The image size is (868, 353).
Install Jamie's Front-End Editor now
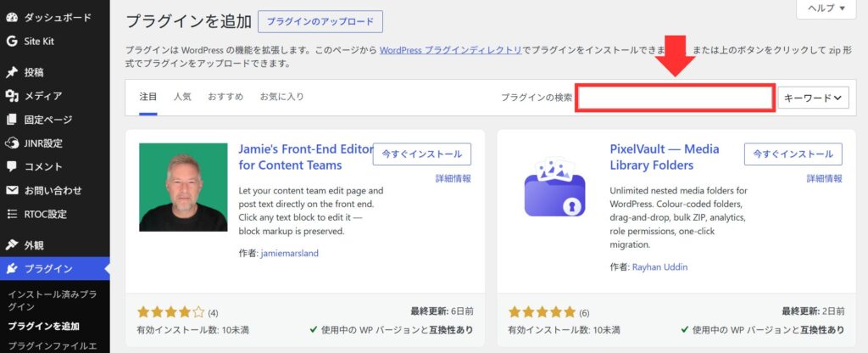pos(422,154)
